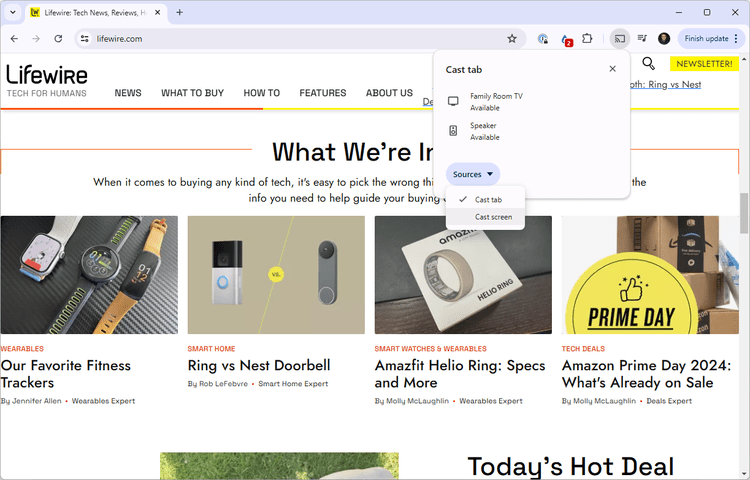Open the HOW TO menu
The height and width of the screenshot is (480, 750).
[x=262, y=93]
